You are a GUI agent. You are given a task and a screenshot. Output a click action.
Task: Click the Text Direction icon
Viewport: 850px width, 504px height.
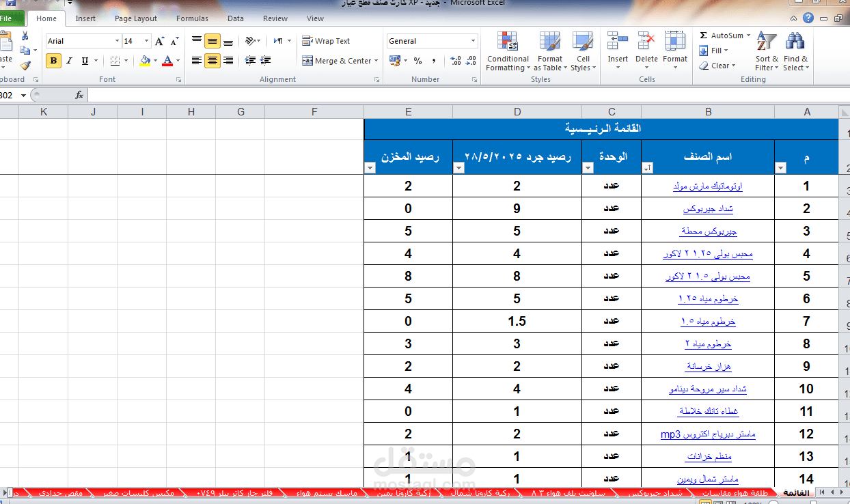tap(279, 41)
